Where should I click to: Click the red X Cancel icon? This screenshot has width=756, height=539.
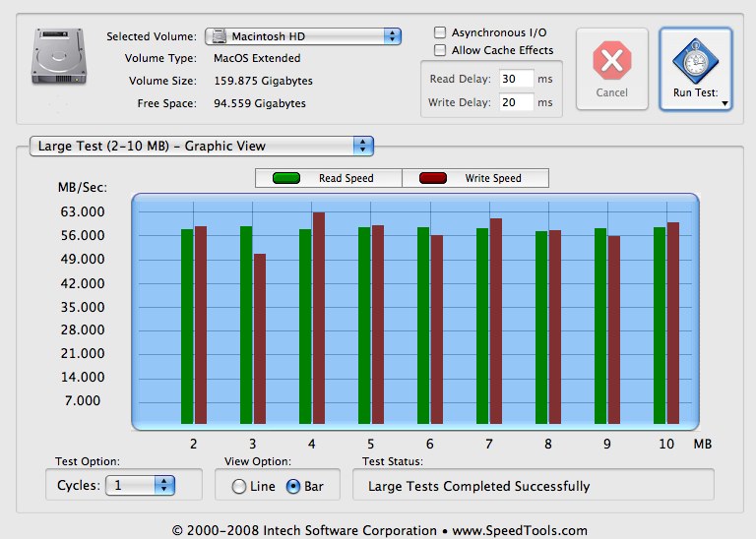[x=612, y=60]
